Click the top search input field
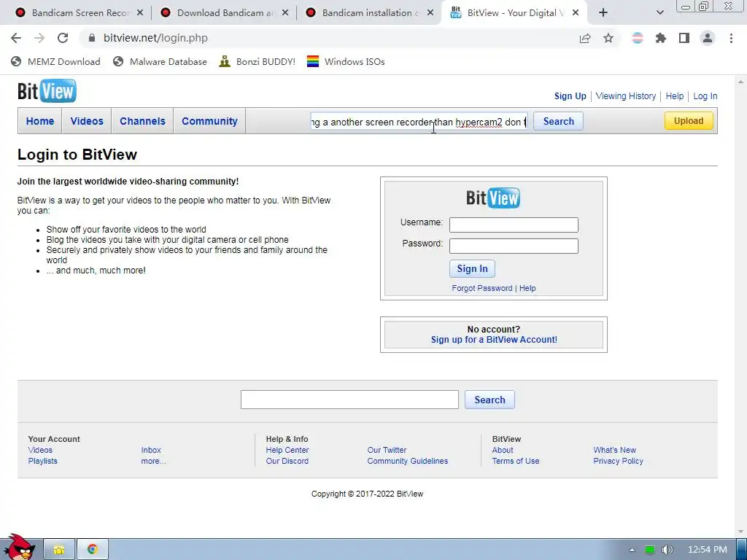Screen dimensions: 747x560 tap(419, 122)
